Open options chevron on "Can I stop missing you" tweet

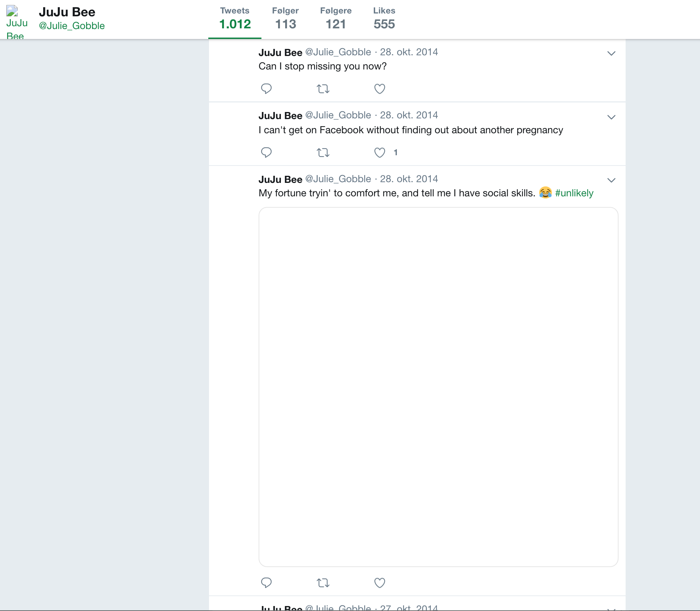click(x=611, y=54)
